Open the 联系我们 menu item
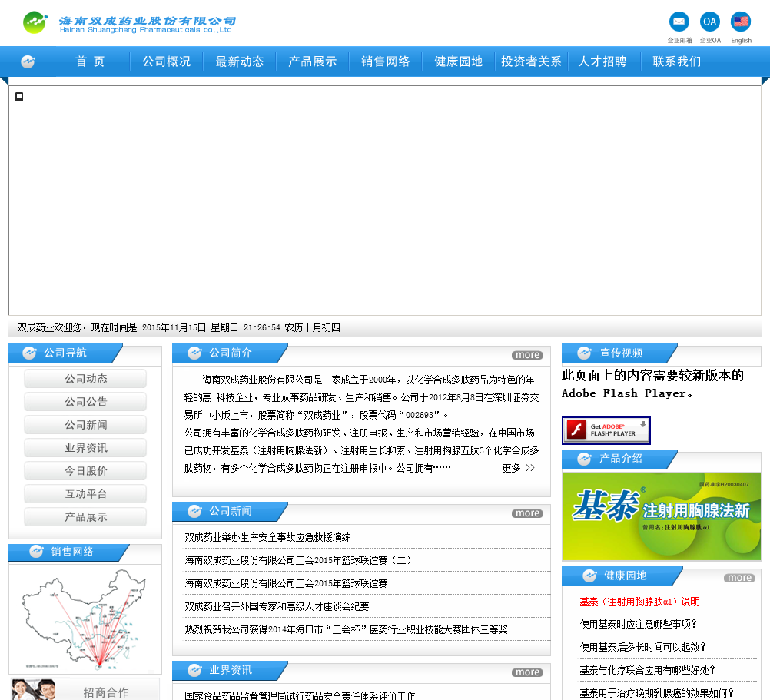The width and height of the screenshot is (770, 700). pyautogui.click(x=677, y=61)
